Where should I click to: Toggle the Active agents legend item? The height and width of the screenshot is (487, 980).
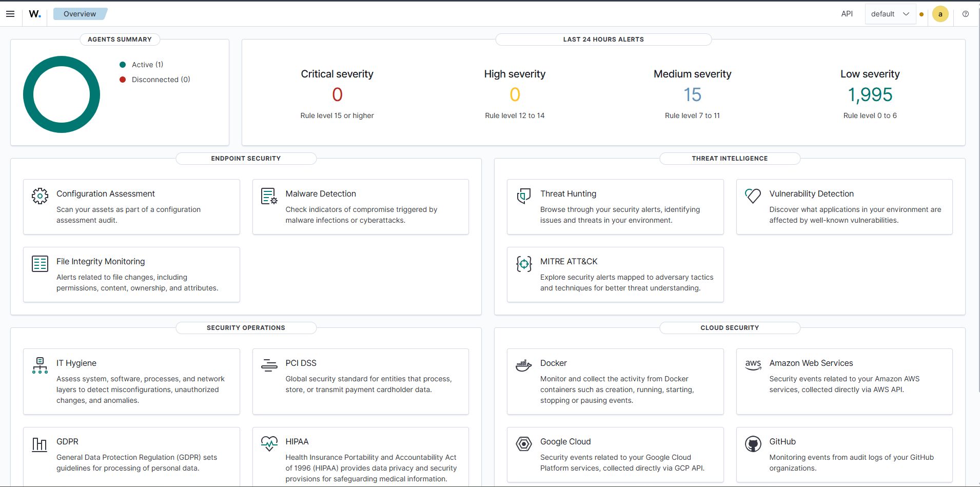(x=147, y=65)
